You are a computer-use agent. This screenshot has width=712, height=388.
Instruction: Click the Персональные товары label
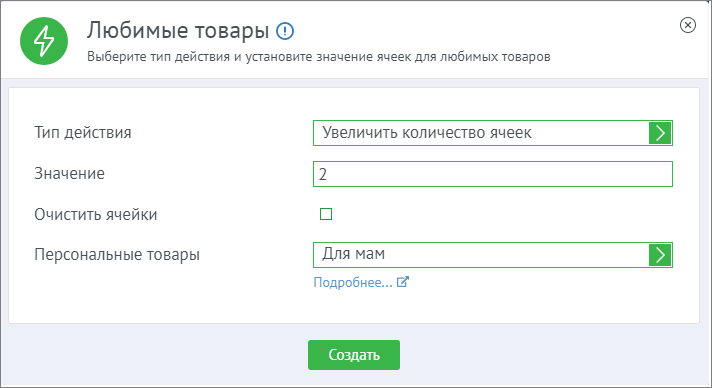tap(117, 254)
